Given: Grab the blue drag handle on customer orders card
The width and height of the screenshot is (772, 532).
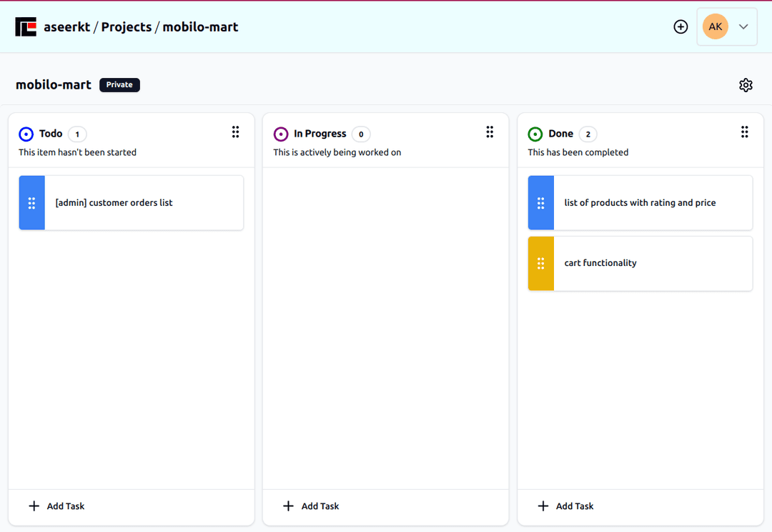Looking at the screenshot, I should coord(31,202).
